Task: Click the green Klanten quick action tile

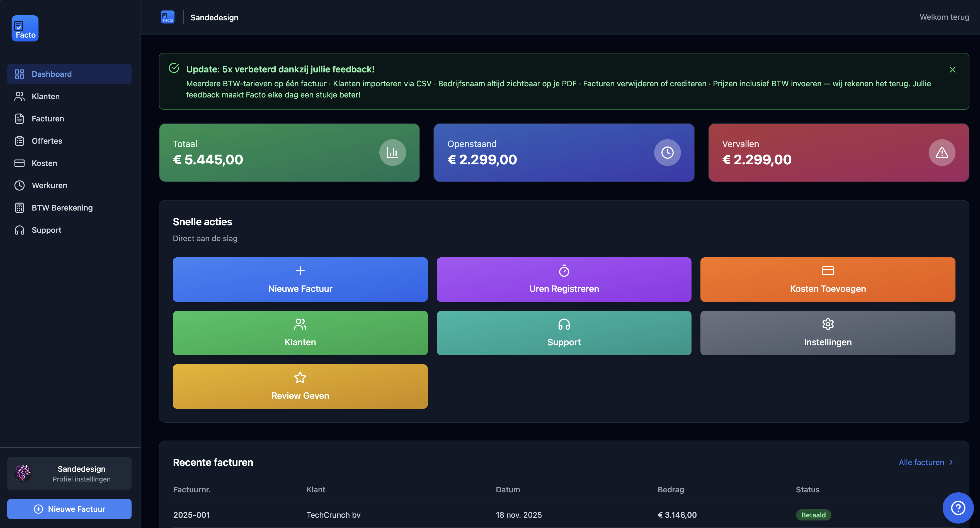Action: pyautogui.click(x=300, y=333)
